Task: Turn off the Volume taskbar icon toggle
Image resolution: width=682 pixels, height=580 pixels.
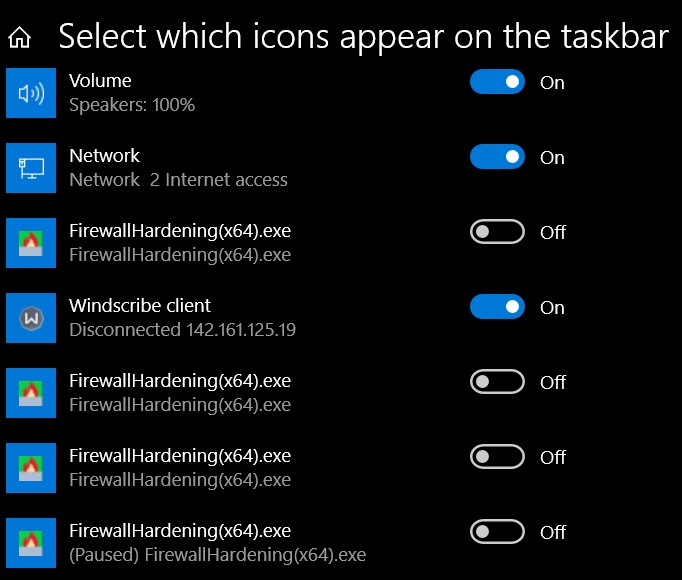Action: coord(497,82)
